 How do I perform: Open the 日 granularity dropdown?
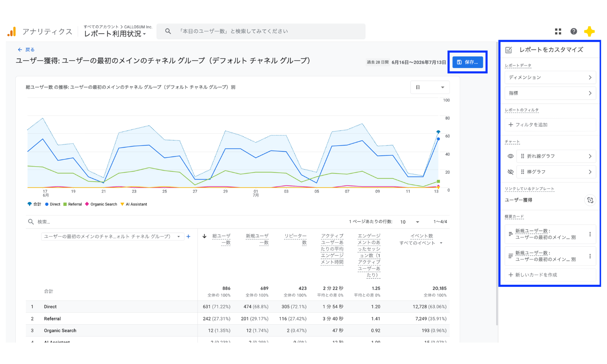click(430, 87)
